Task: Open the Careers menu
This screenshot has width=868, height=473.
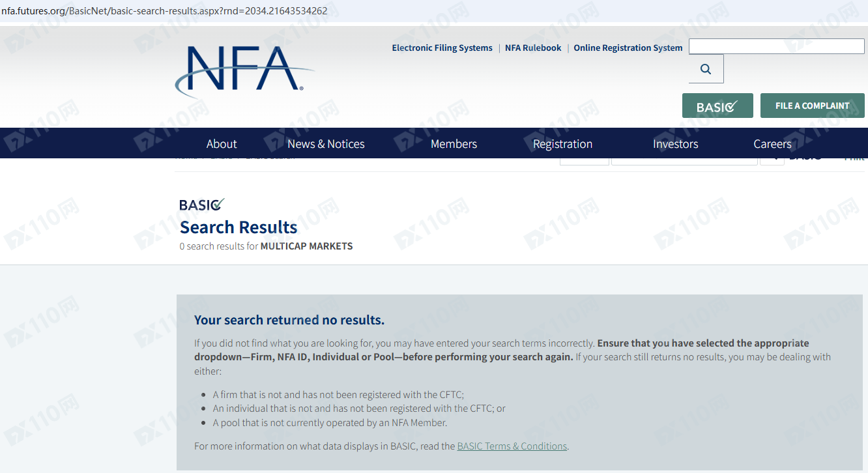Action: 772,144
